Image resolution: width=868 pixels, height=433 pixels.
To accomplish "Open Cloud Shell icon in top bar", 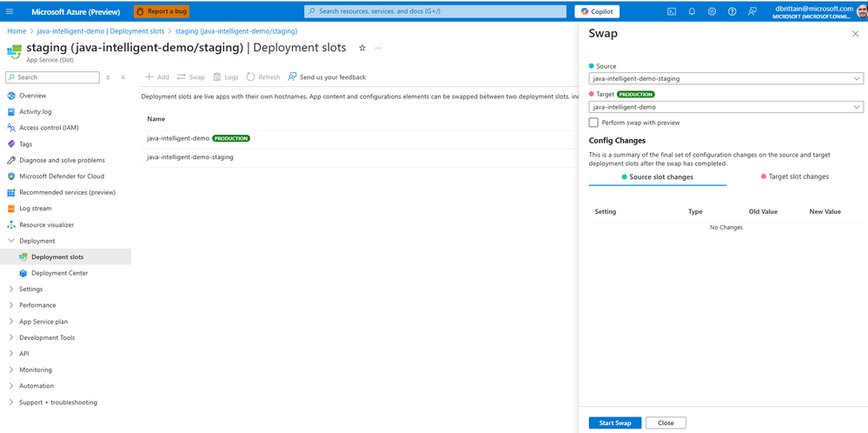I will [x=672, y=11].
